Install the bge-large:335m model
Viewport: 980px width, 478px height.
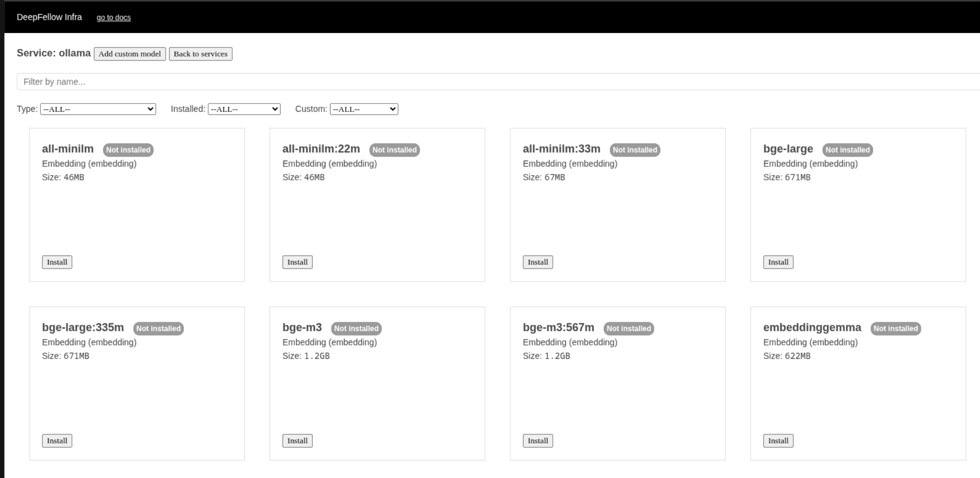[x=56, y=440]
